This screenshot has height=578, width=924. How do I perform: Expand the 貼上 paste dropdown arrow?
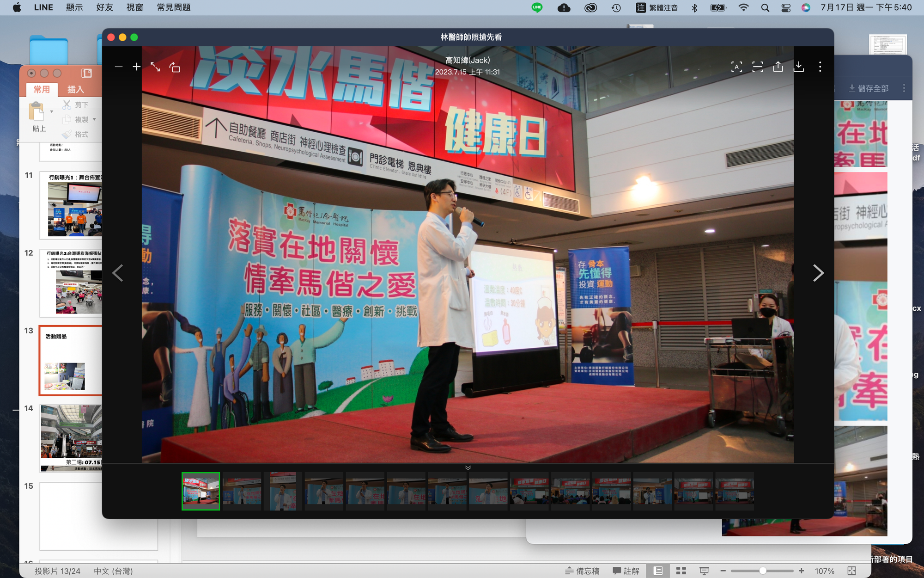pyautogui.click(x=51, y=112)
